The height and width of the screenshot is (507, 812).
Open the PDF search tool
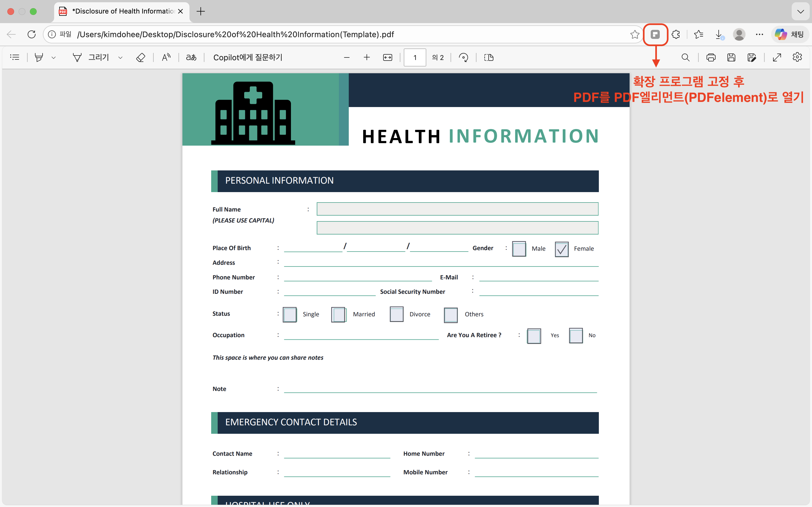point(685,57)
